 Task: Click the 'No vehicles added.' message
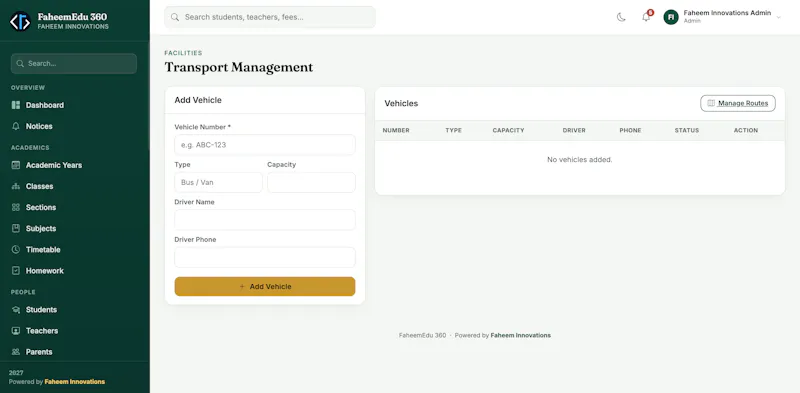pyautogui.click(x=580, y=160)
